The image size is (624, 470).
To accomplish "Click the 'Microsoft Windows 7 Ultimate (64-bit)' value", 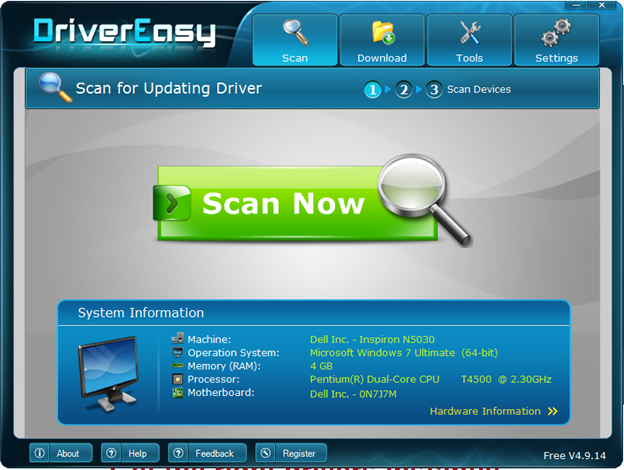I will click(x=404, y=353).
